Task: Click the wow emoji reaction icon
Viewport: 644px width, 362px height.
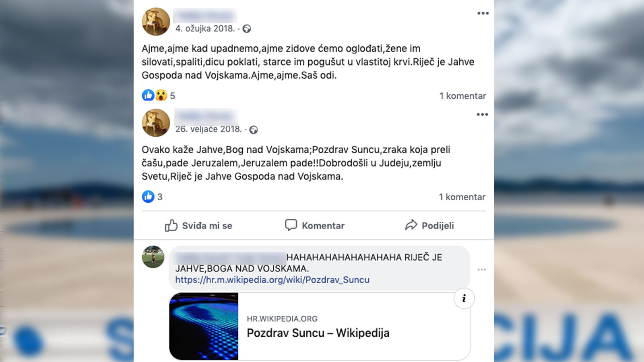Action: 161,95
